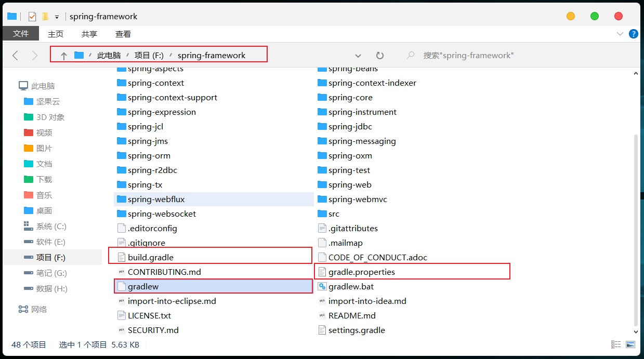Click the new folder icon in title bar
Viewport: 644px width, 359px height.
tap(45, 16)
